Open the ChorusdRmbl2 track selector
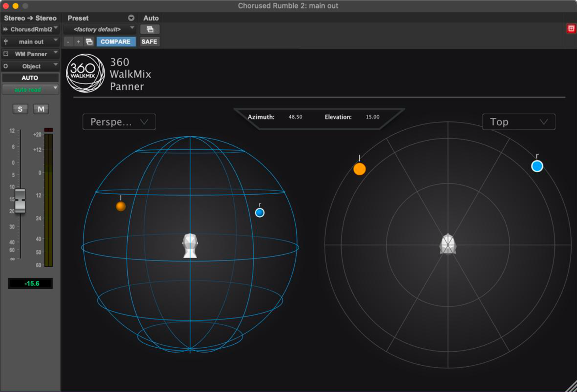The image size is (577, 392). 30,30
